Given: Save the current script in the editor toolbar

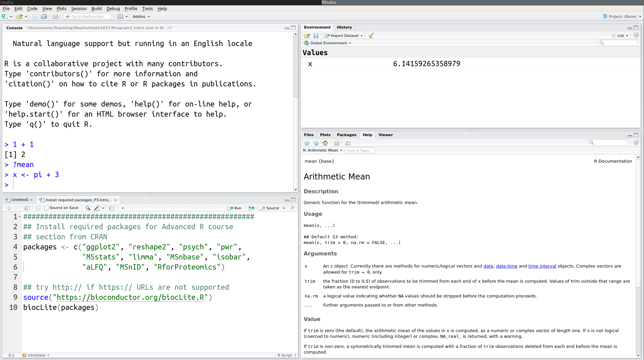Looking at the screenshot, I should click(38, 208).
